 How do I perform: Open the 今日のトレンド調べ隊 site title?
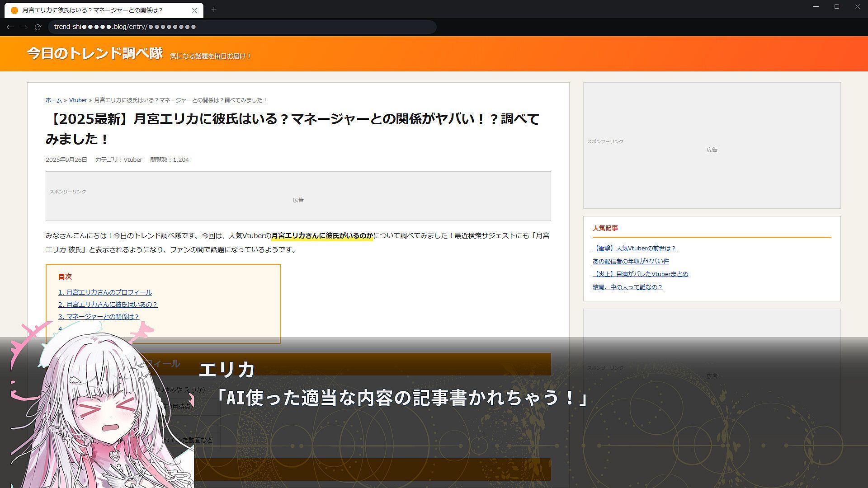[x=95, y=53]
